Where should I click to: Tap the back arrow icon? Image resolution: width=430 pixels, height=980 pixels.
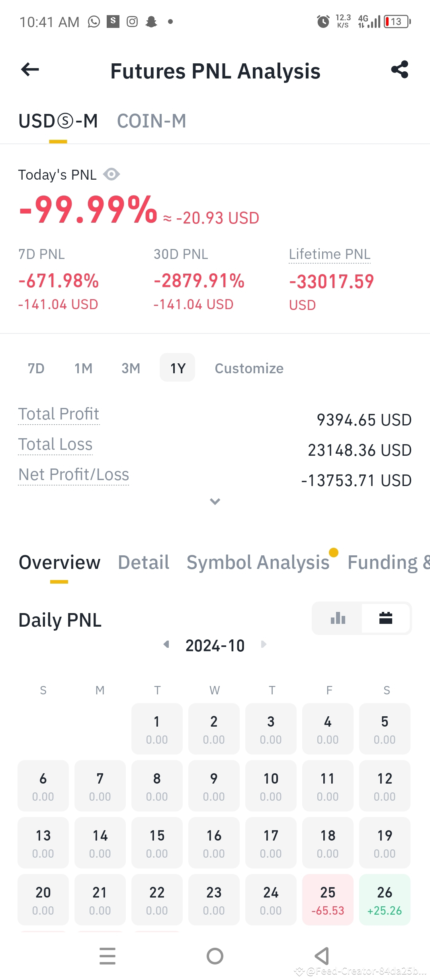click(x=30, y=70)
